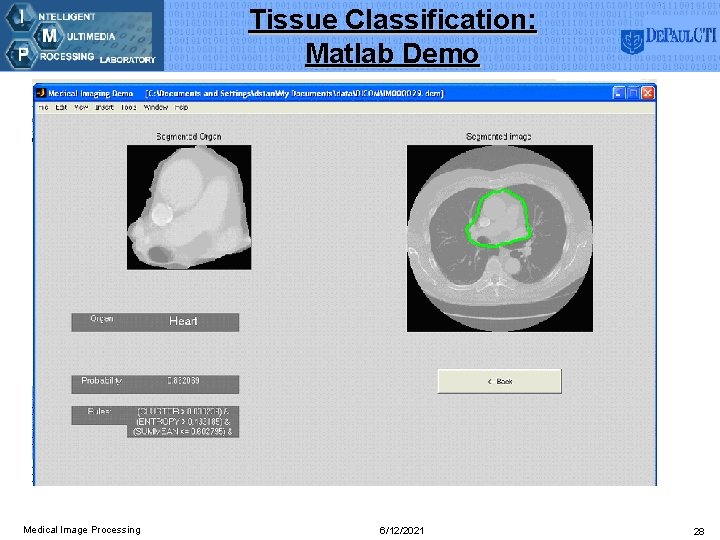The width and height of the screenshot is (720, 540).
Task: Open the Insert menu
Action: 104,107
